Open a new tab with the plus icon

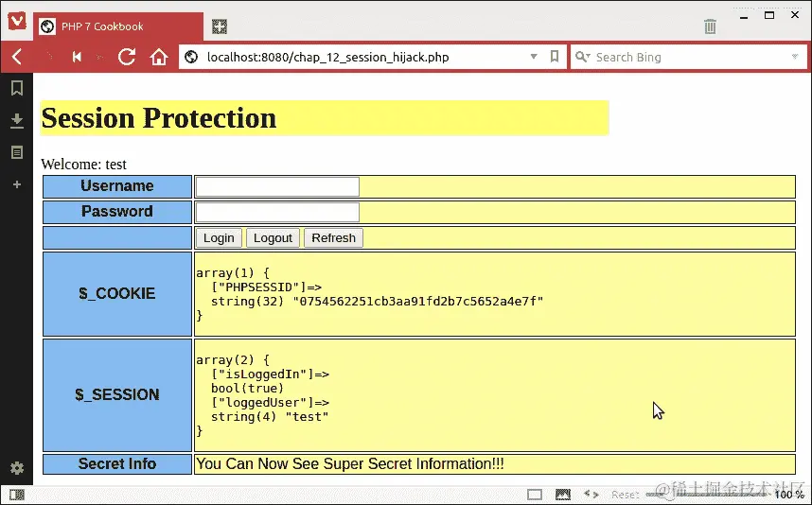coord(220,26)
